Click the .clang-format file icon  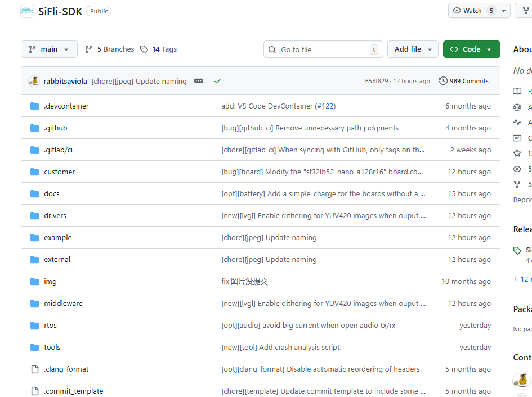point(34,369)
